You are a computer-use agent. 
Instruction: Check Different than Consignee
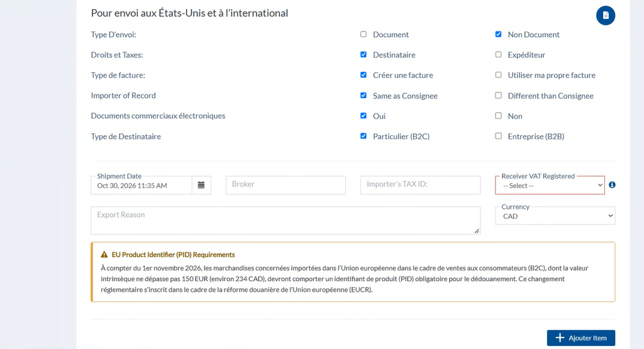pos(498,95)
